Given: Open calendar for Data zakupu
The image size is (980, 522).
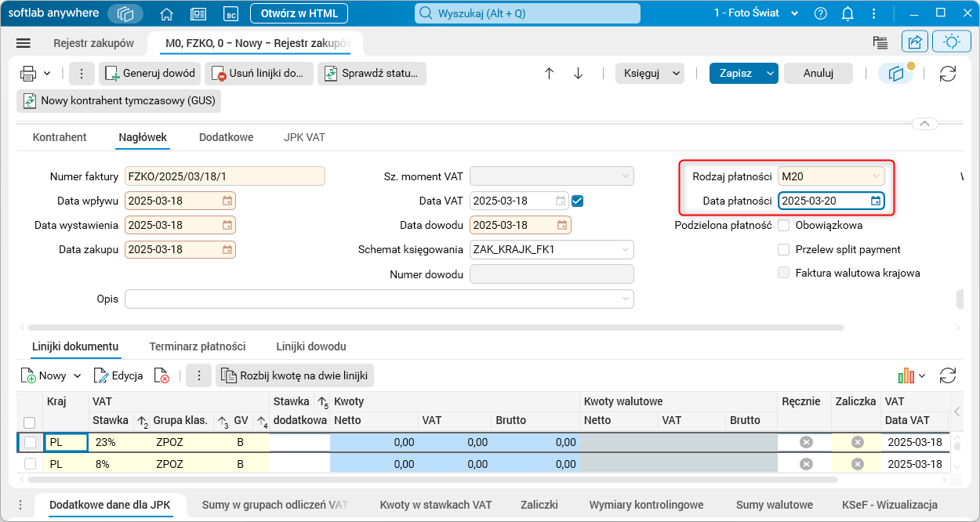Looking at the screenshot, I should coord(227,249).
